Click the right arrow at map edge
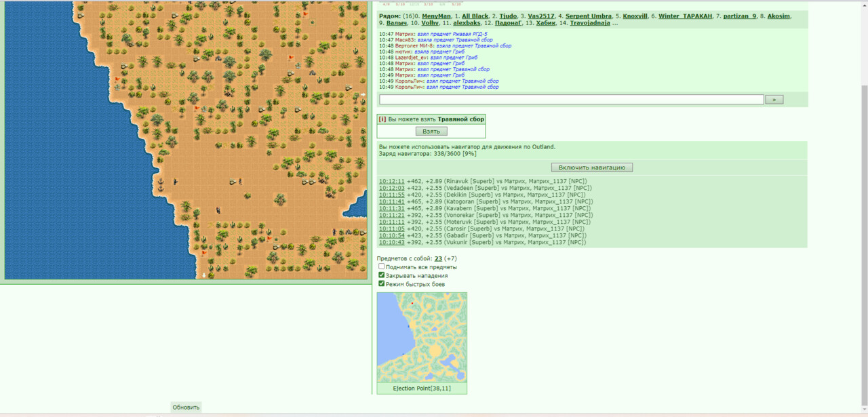 [x=363, y=95]
